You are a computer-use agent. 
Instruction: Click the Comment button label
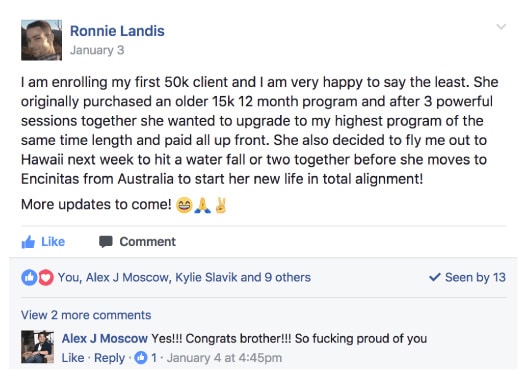pos(148,242)
